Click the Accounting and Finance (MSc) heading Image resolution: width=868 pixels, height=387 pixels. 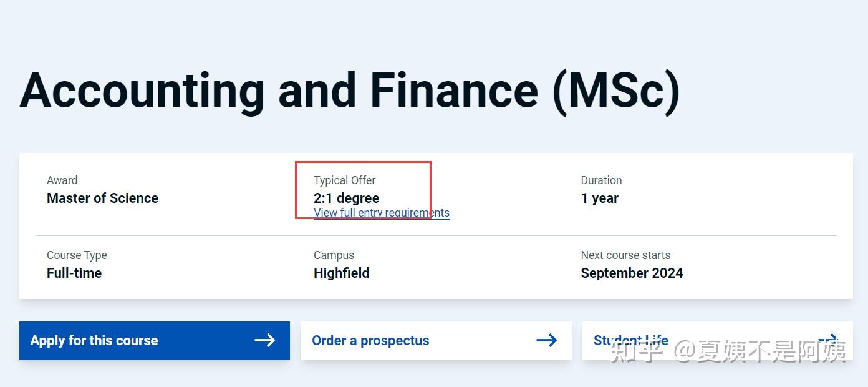coord(350,91)
